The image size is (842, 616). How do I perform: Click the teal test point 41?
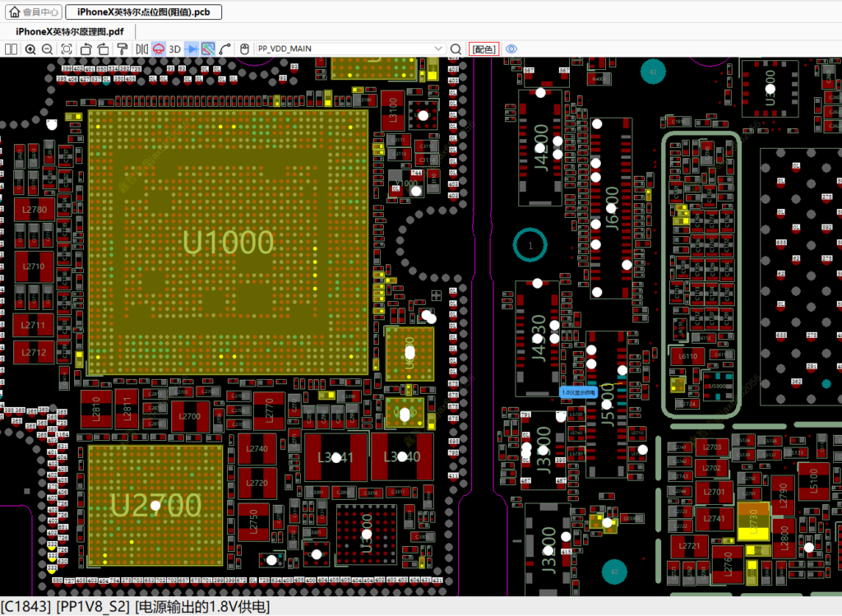point(653,72)
